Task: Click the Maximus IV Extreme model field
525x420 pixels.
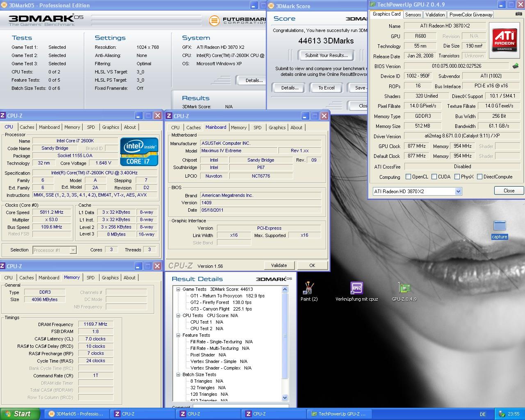Action: point(239,151)
